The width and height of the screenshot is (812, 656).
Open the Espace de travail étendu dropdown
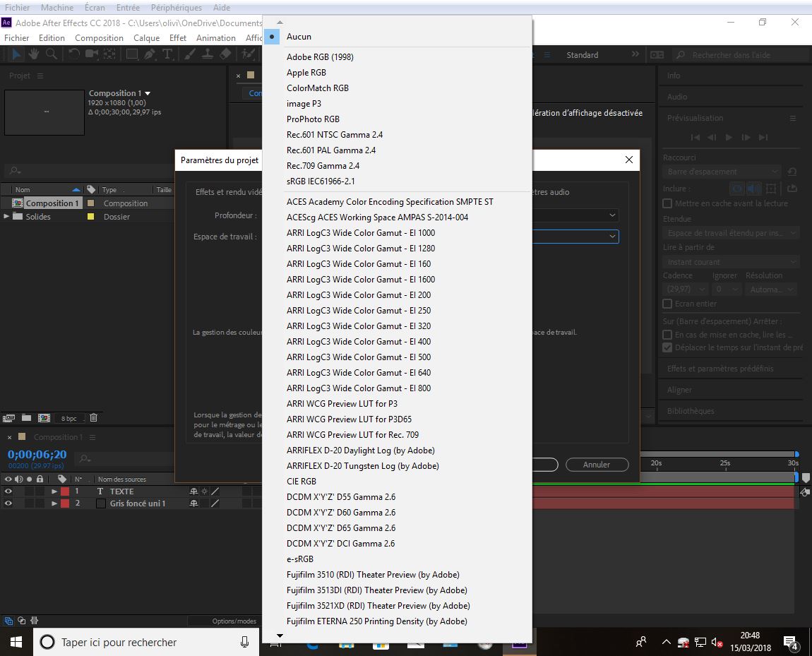point(731,233)
